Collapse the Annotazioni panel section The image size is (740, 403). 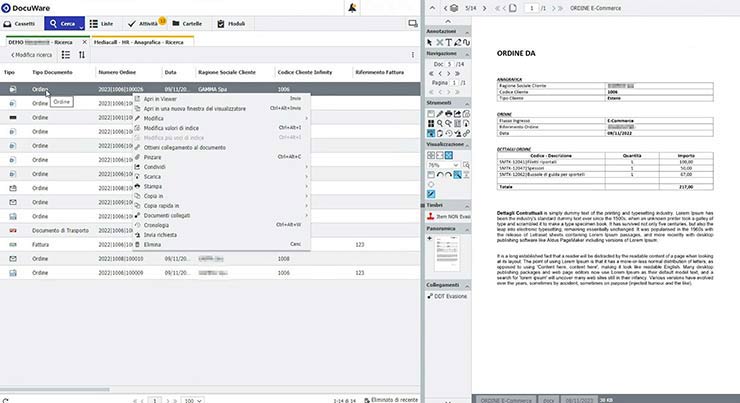[x=466, y=32]
